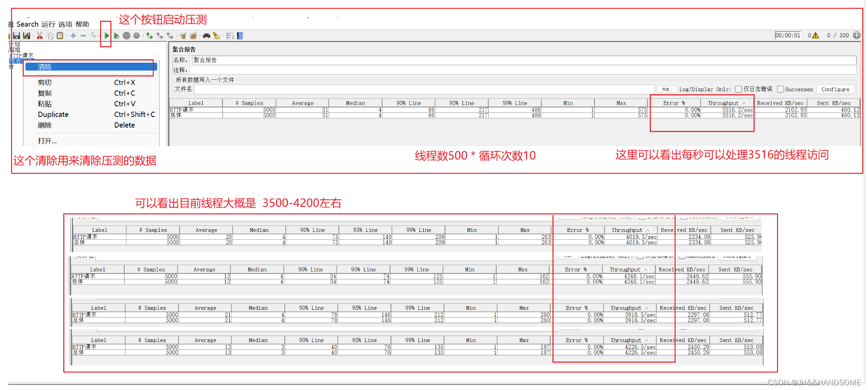The width and height of the screenshot is (868, 390).
Task: Click the round thread status icon beside 0 / 500
Action: [857, 35]
